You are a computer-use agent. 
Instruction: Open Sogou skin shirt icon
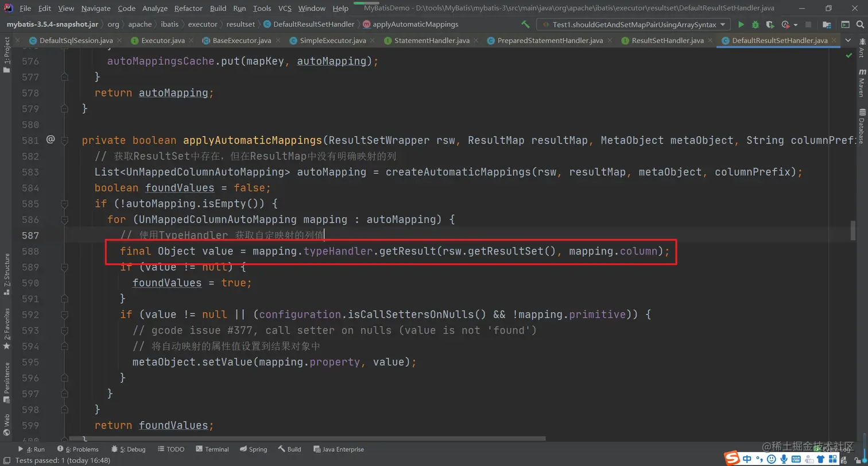pyautogui.click(x=820, y=459)
